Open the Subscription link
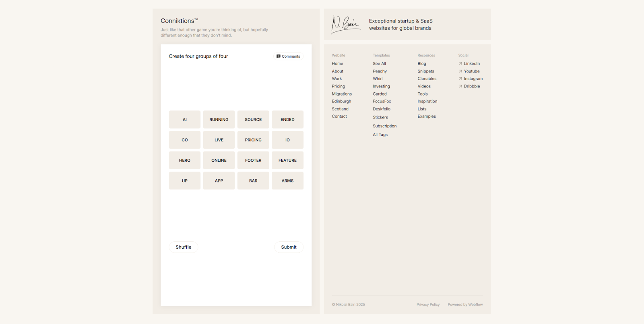 pyautogui.click(x=384, y=126)
